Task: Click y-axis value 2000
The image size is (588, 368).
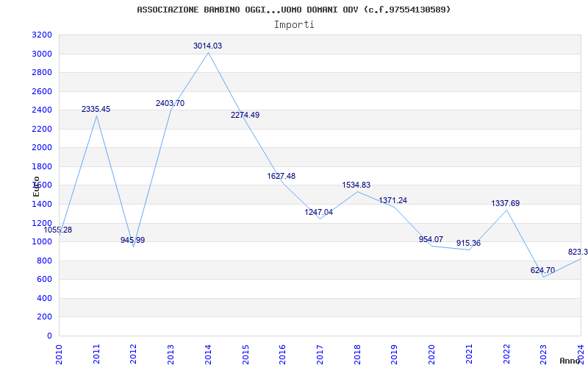Action: coord(42,148)
